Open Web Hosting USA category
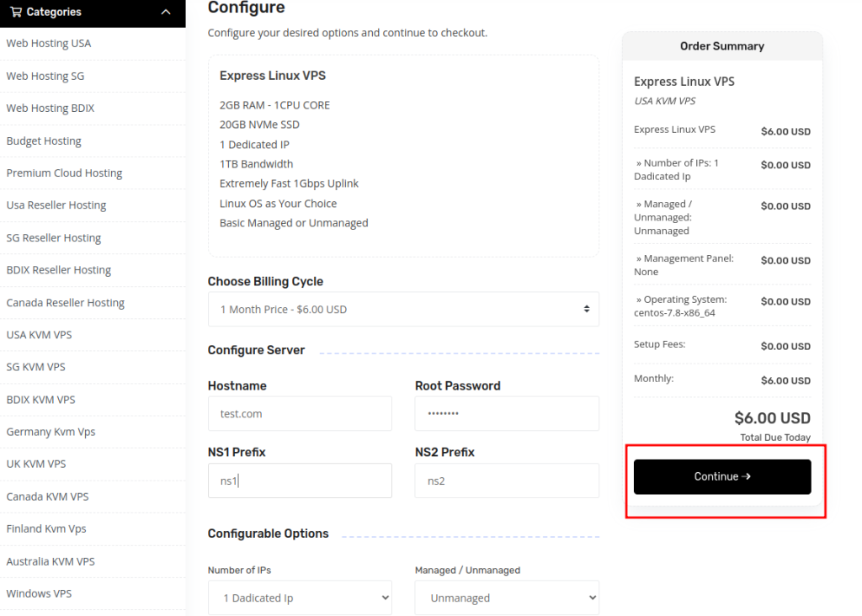Screen dimensions: 862x616 49,44
